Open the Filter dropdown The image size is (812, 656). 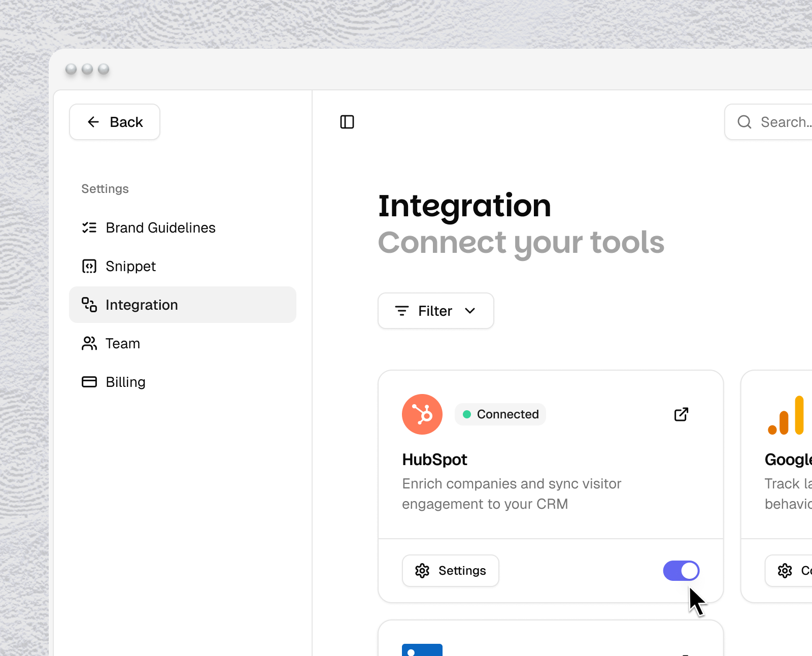[436, 311]
